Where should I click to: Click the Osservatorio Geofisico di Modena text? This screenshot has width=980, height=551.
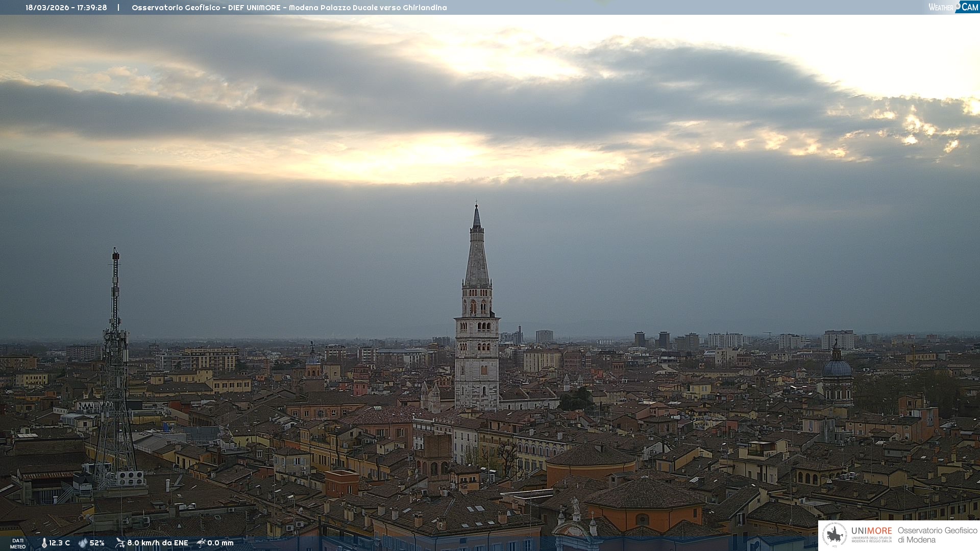[x=937, y=535]
